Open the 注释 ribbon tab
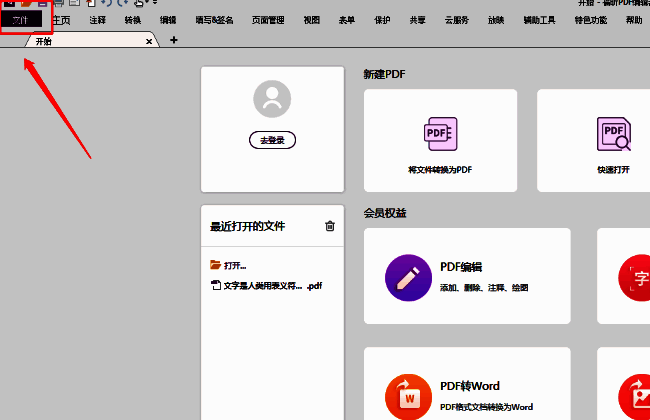This screenshot has height=420, width=650. [97, 20]
